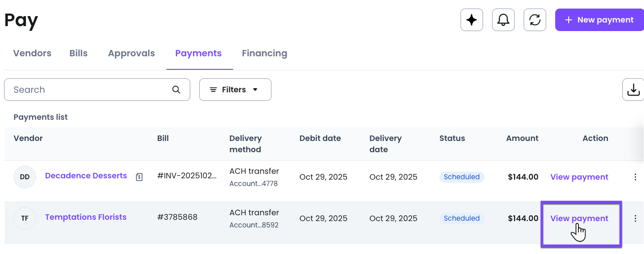Click the download export icon
The width and height of the screenshot is (644, 254).
(x=633, y=90)
